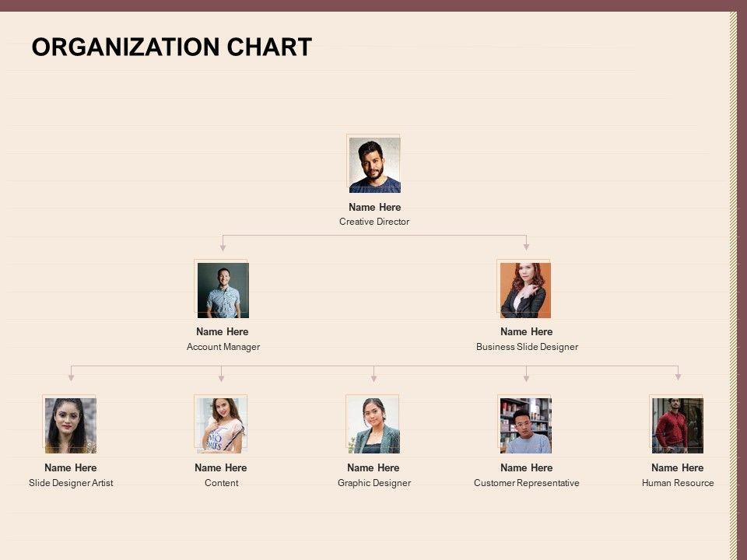This screenshot has height=560, width=747.
Task: Click the Slide Designer Artist label
Action: (71, 483)
